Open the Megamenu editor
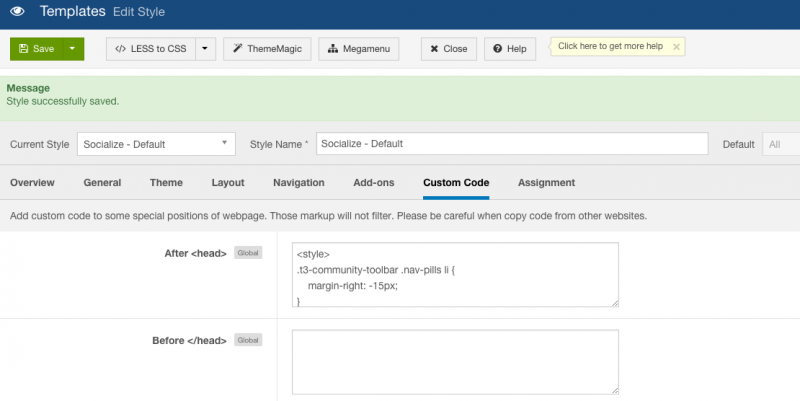This screenshot has width=800, height=401. pos(359,49)
